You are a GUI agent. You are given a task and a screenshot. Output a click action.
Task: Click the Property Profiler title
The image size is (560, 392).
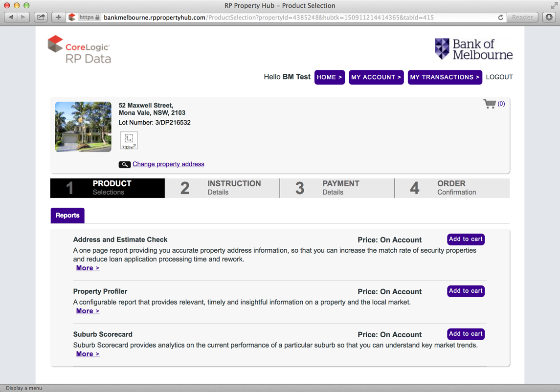tap(100, 291)
